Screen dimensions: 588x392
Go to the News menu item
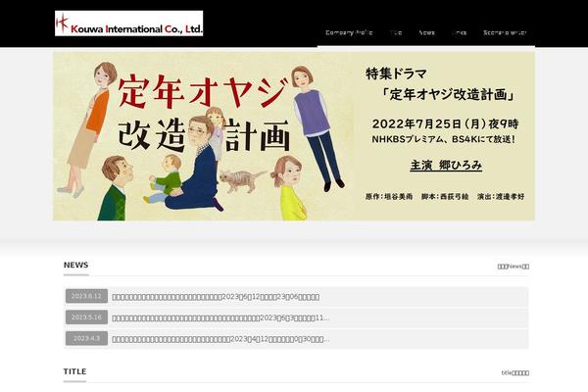pos(426,32)
